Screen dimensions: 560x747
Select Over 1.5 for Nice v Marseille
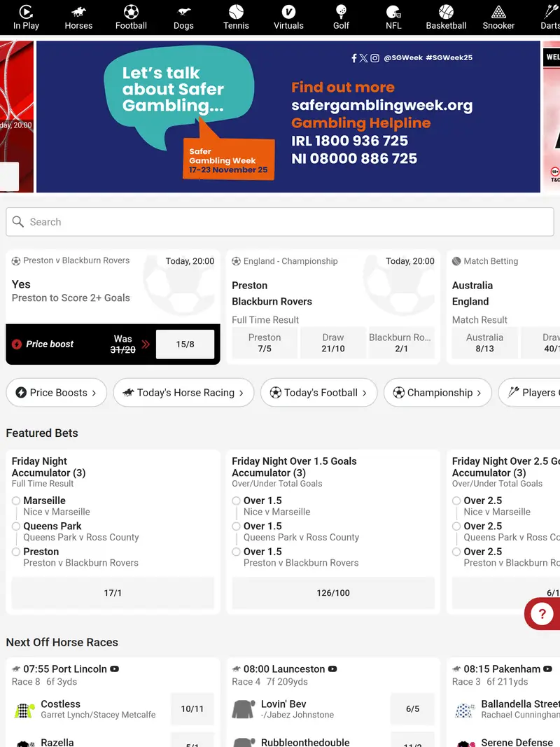[237, 501]
